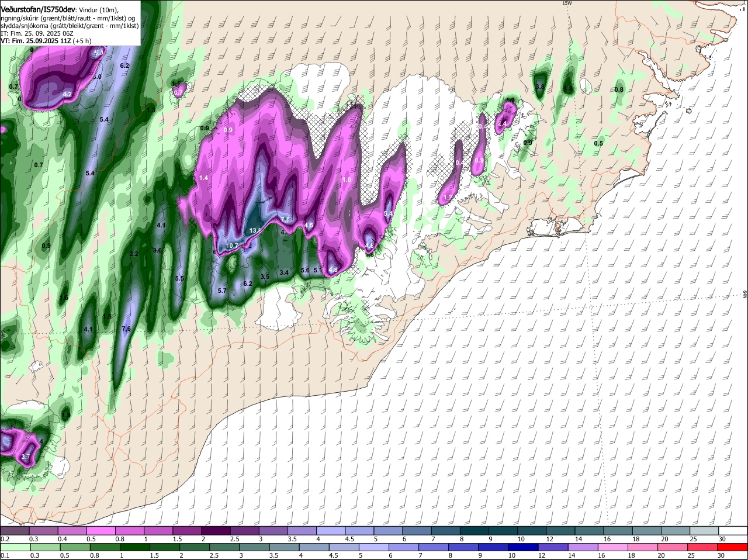Click the 2.2 value on the map
The height and width of the screenshot is (560, 748).
(x=134, y=254)
